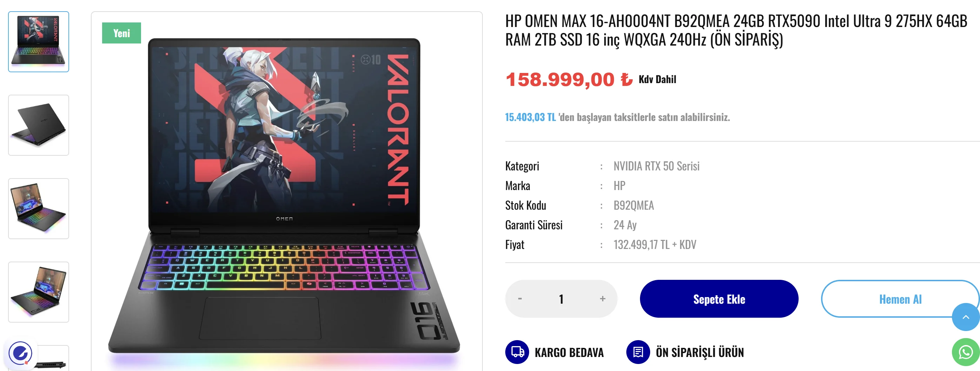Image resolution: width=980 pixels, height=371 pixels.
Task: Click the quantity input field showing 1
Action: [x=561, y=299]
